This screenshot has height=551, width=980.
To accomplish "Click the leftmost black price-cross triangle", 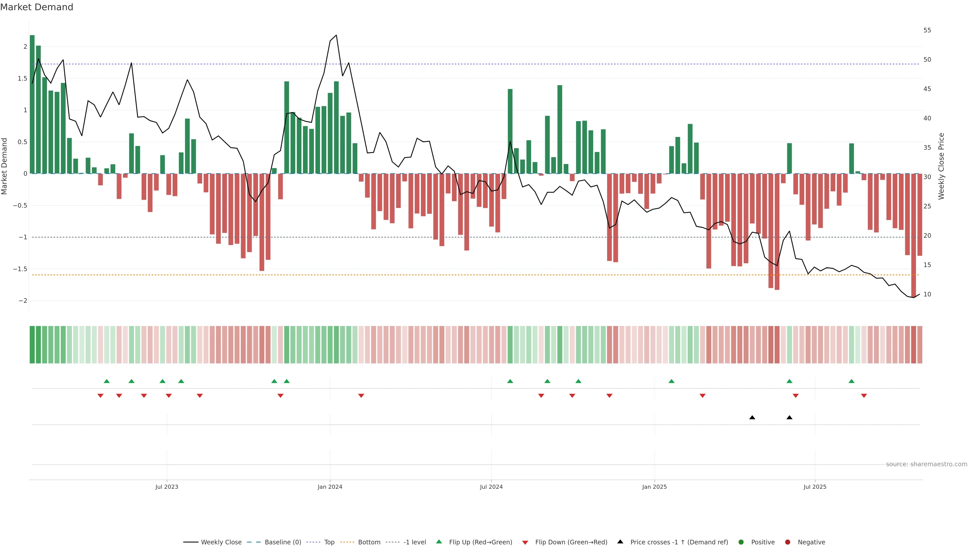I will (x=752, y=418).
